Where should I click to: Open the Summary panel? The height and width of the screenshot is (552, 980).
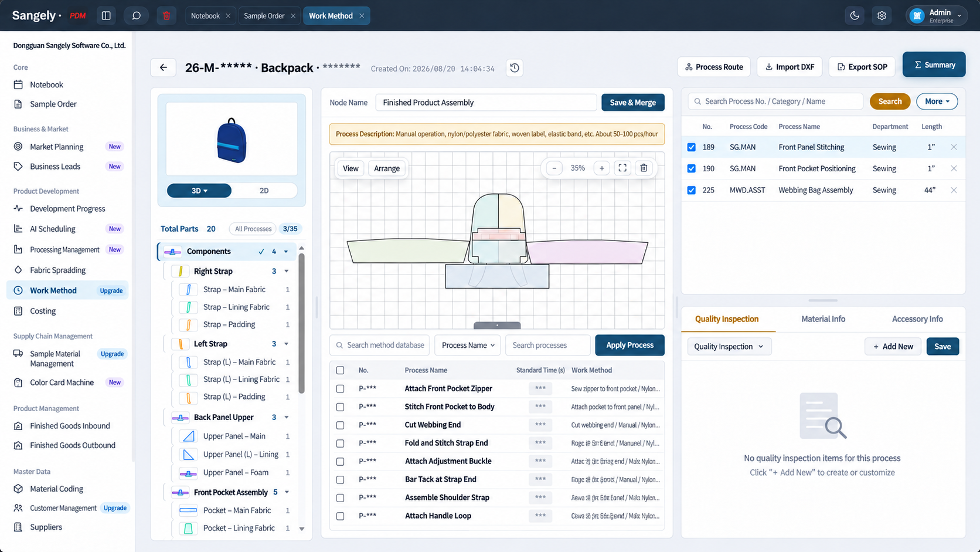[934, 65]
